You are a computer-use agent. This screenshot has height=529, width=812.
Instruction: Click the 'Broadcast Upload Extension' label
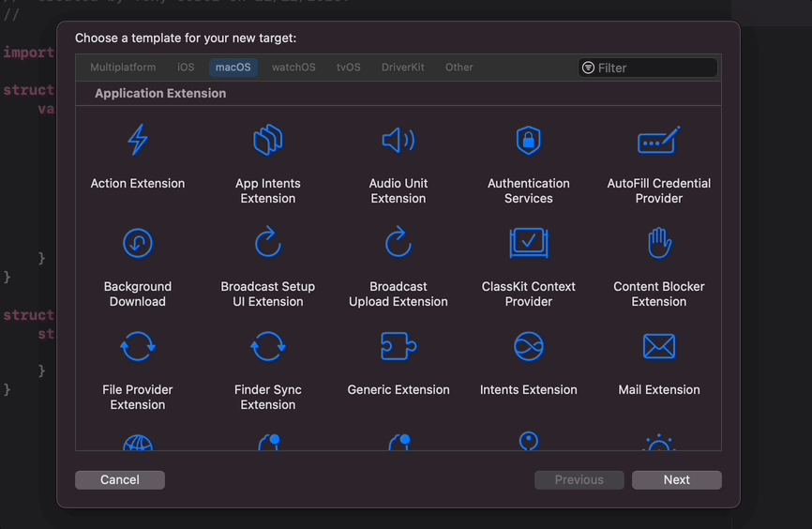coord(398,294)
